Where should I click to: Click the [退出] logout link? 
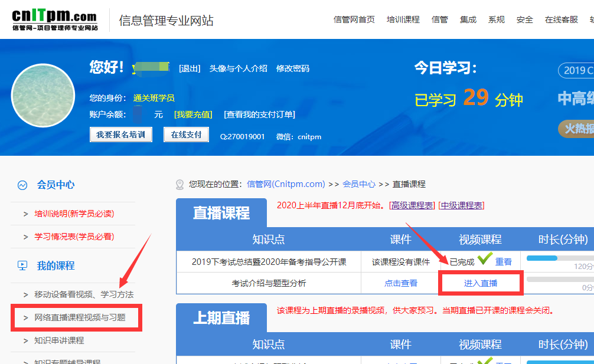click(190, 68)
